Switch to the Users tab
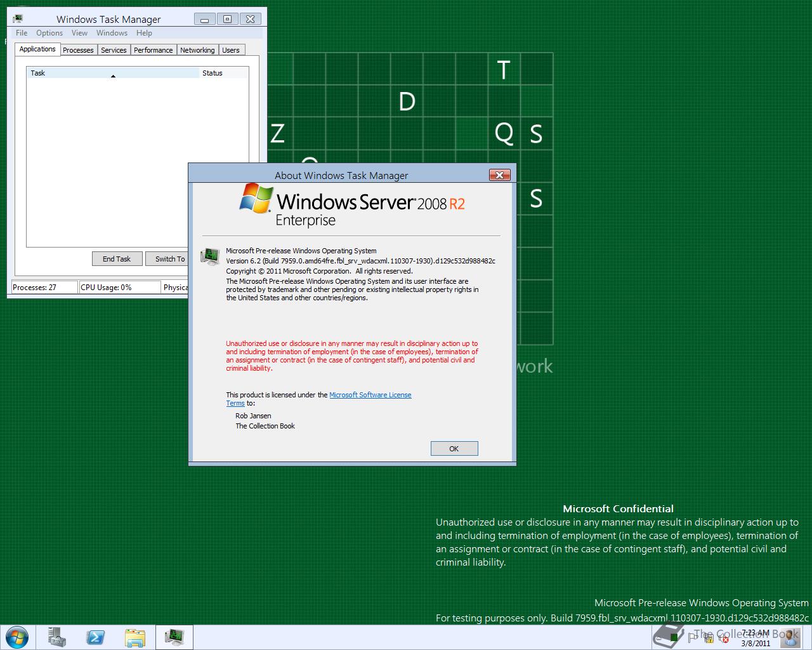The image size is (812, 650). [x=231, y=50]
